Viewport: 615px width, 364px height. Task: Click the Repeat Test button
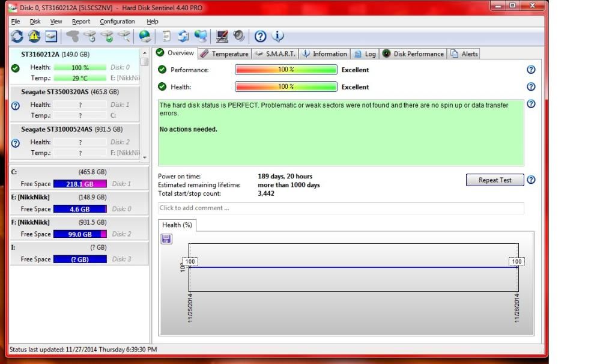495,180
